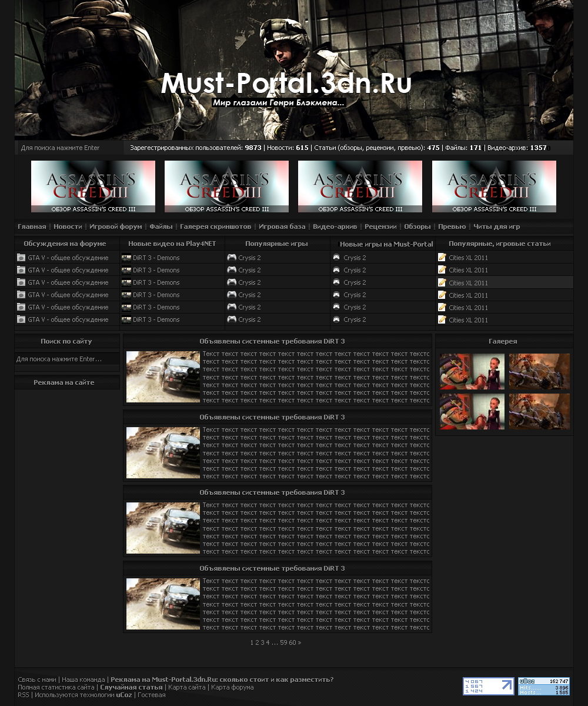Select Файлы in the navigation bar
This screenshot has height=706, width=588.
coord(161,227)
